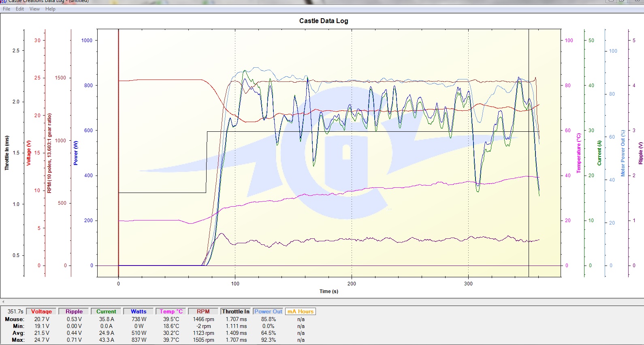
Task: Click the Max RPM value 1505 rpm
Action: [x=203, y=340]
